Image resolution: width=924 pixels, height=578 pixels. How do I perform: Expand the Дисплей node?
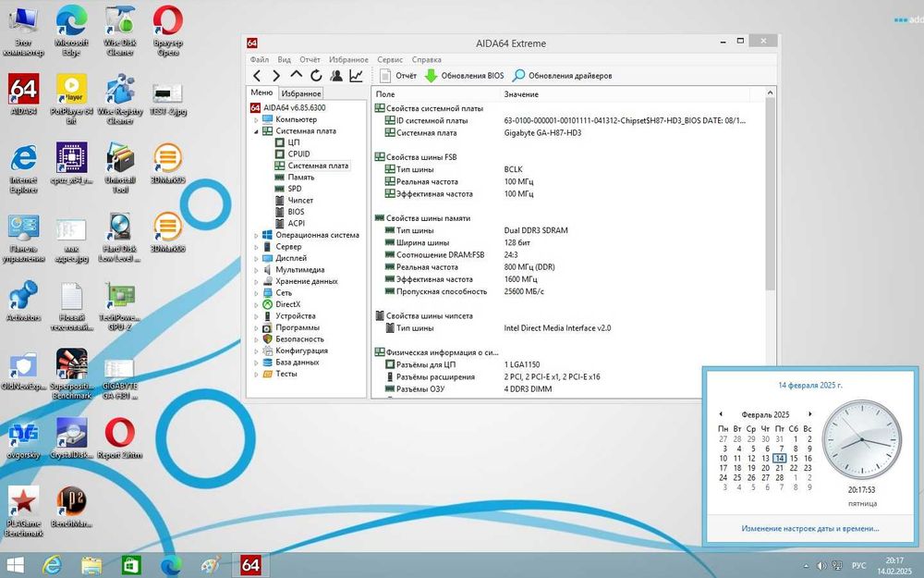click(x=256, y=258)
